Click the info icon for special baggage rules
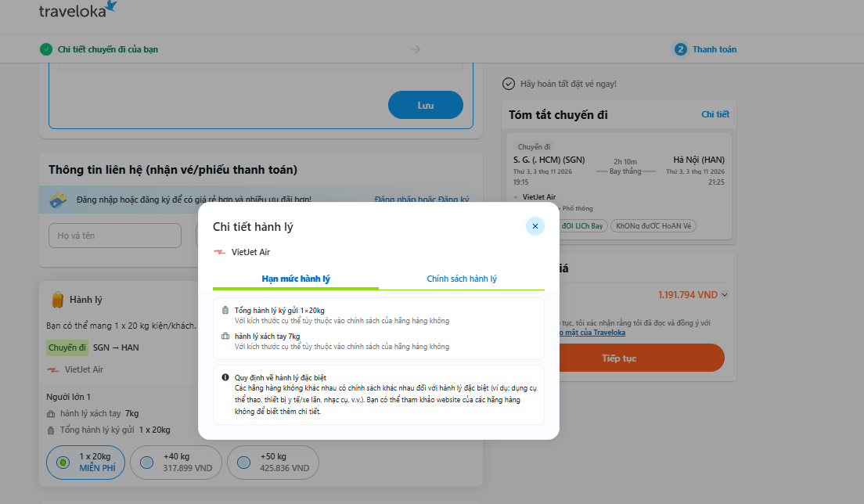Image resolution: width=864 pixels, height=504 pixels. pyautogui.click(x=225, y=377)
